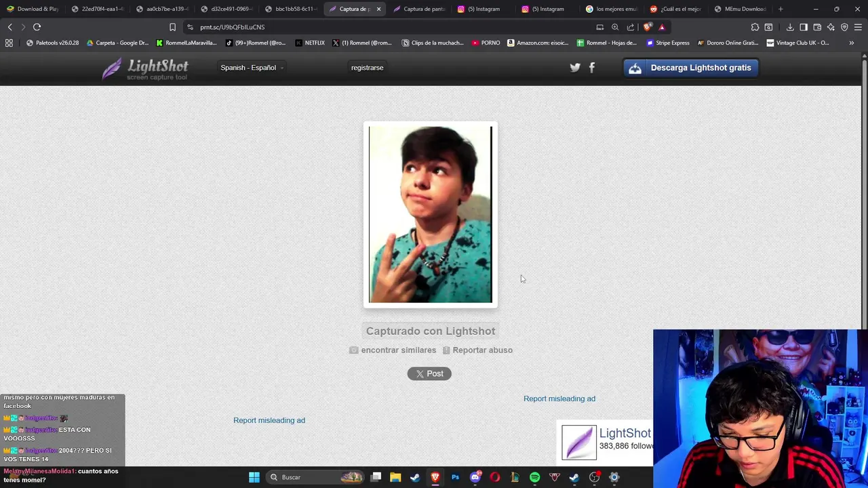Click the right-hand Report misleading ad link

tap(559, 399)
